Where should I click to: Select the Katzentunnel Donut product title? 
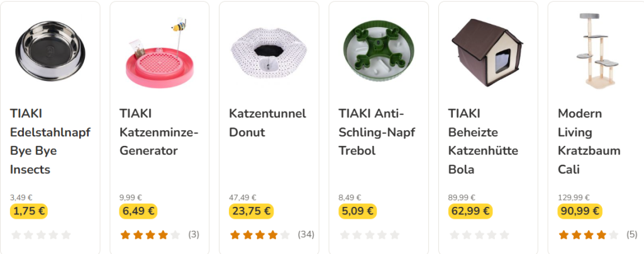[267, 123]
